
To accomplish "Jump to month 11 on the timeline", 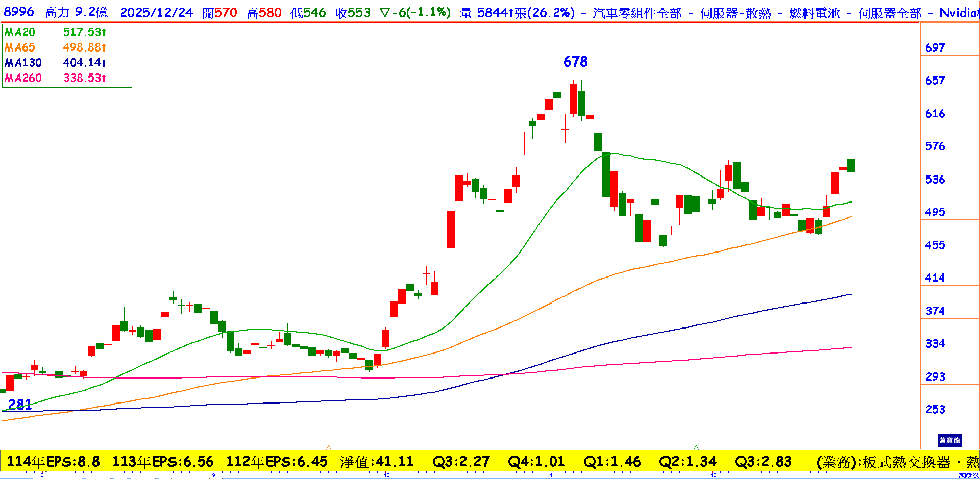I will (x=550, y=475).
